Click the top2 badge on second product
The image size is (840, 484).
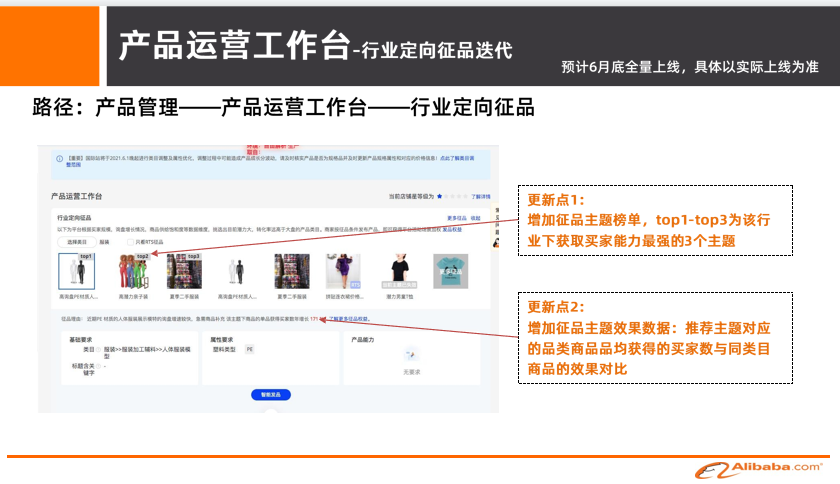coord(142,257)
